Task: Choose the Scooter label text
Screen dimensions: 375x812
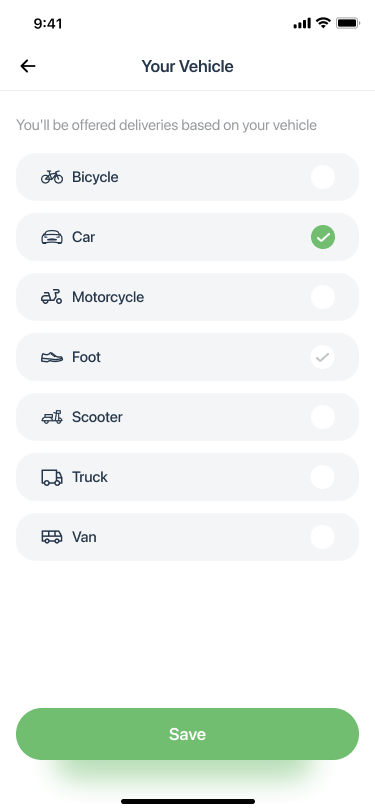Action: click(x=97, y=417)
